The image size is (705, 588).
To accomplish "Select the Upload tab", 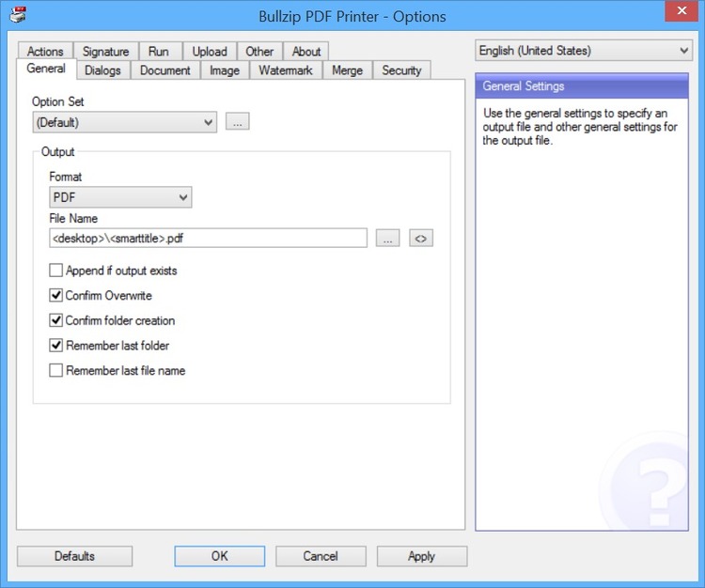I will [210, 52].
